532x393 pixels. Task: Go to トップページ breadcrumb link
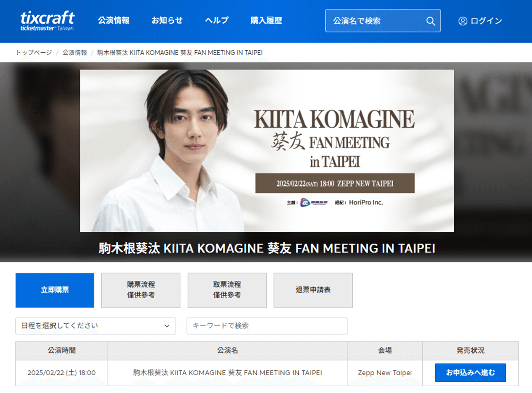tap(34, 52)
